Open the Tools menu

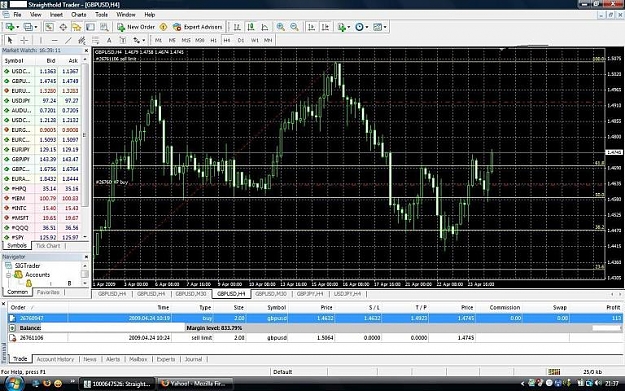[101, 15]
